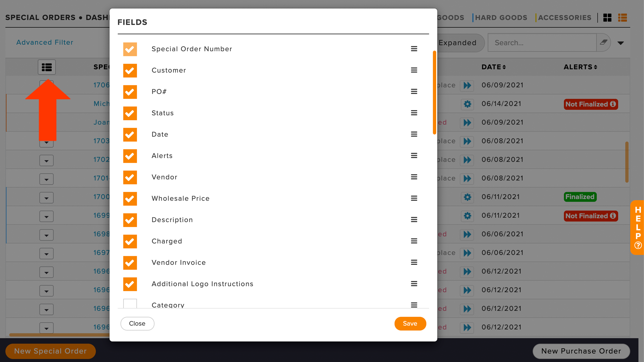The image size is (644, 362).
Task: Expand row 1700 dropdown arrow
Action: click(x=46, y=198)
